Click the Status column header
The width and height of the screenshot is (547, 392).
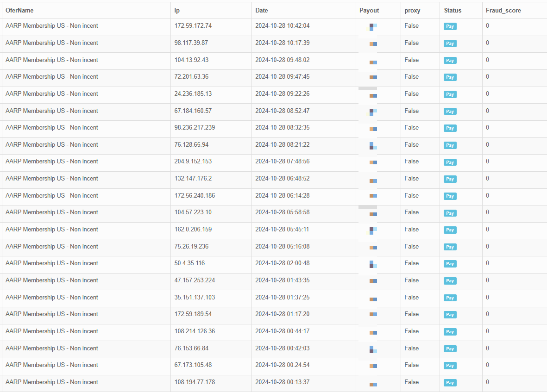[453, 11]
